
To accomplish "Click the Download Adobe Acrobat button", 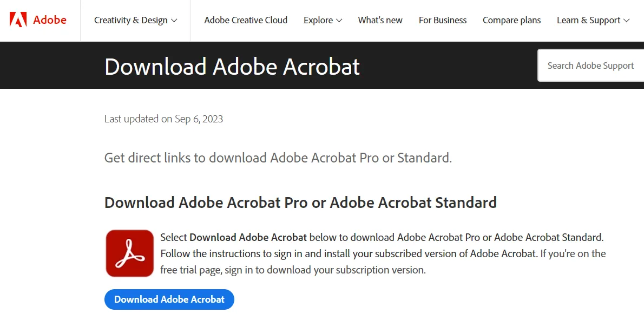I will pyautogui.click(x=169, y=299).
